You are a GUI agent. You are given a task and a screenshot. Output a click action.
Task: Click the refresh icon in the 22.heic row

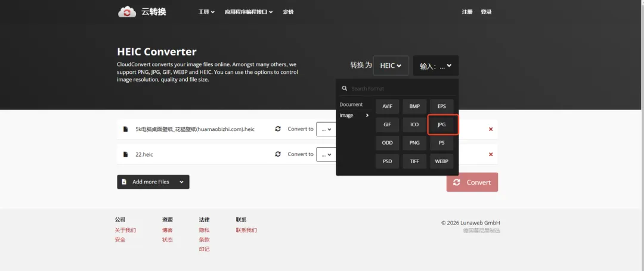tap(278, 154)
